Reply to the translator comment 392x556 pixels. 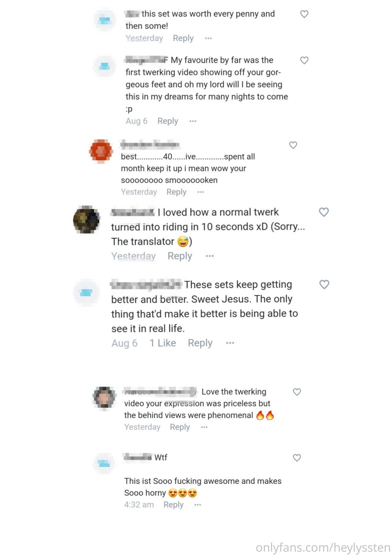[180, 256]
